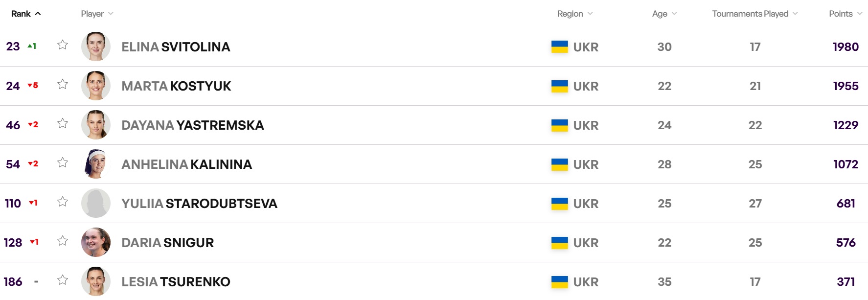The height and width of the screenshot is (300, 868).
Task: Star Dayana Yastremska as a favorite
Action: tap(63, 123)
